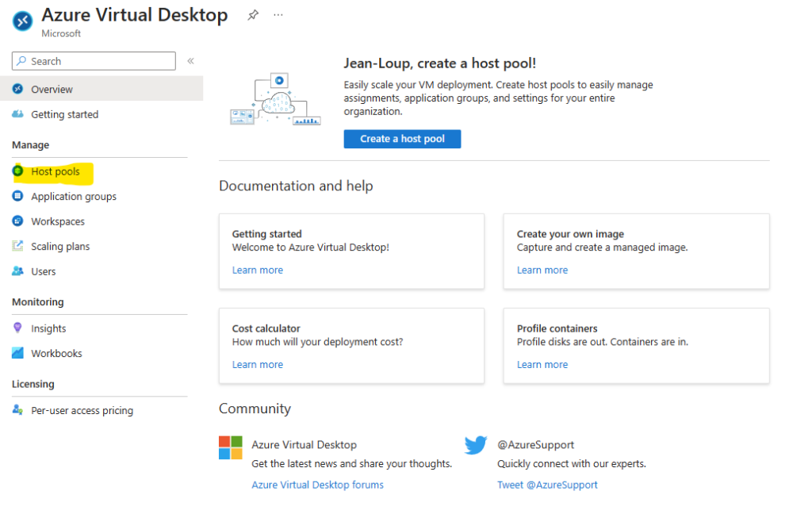The height and width of the screenshot is (518, 812).
Task: Click the Microsoft subtitle under the title
Action: pyautogui.click(x=61, y=33)
